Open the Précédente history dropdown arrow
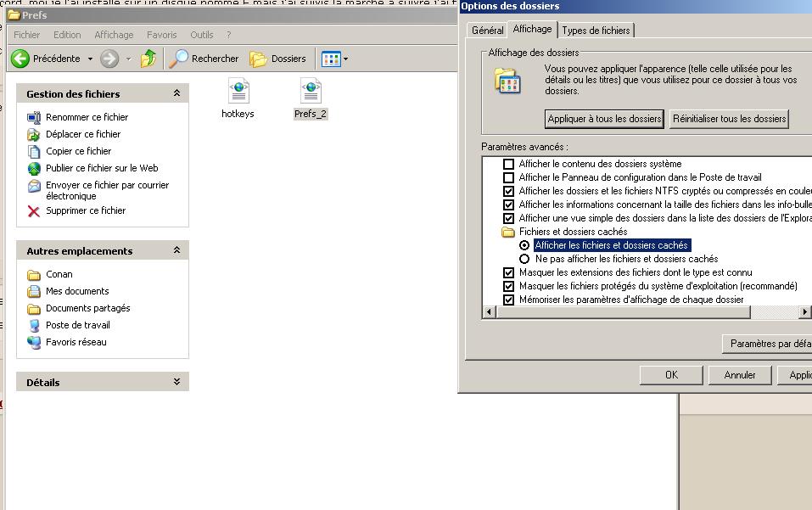The height and width of the screenshot is (510, 812). tap(90, 59)
